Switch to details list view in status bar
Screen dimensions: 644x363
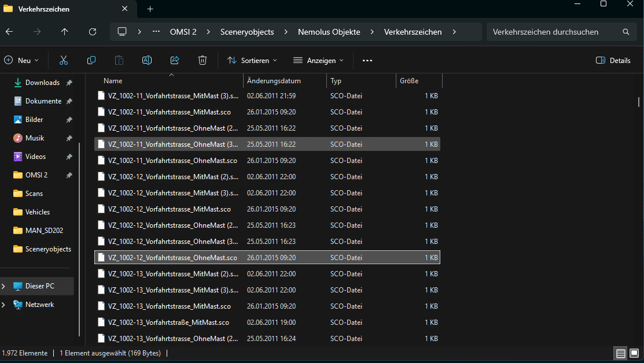point(621,353)
